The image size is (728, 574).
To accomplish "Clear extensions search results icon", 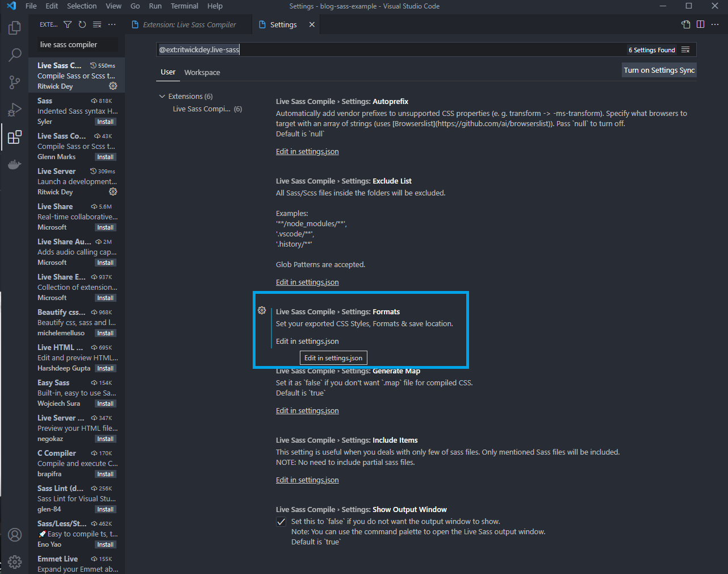I will click(x=97, y=24).
